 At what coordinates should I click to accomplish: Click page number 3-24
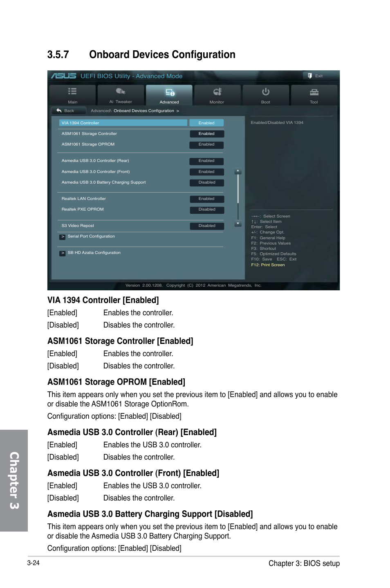(34, 563)
